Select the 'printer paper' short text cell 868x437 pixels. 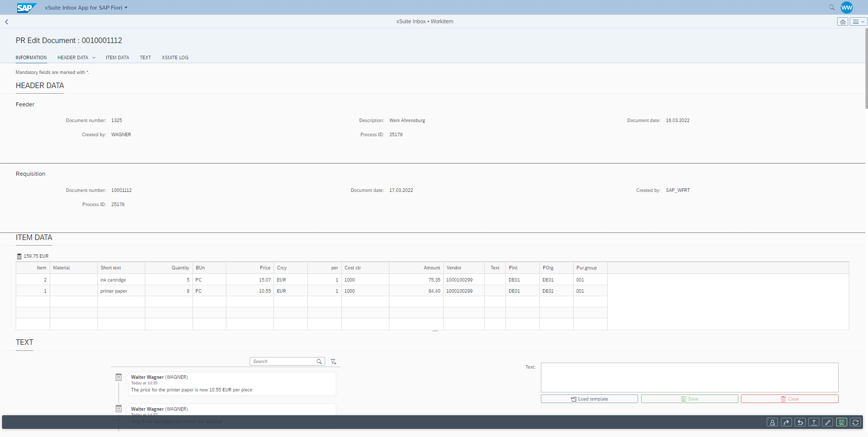pos(121,291)
